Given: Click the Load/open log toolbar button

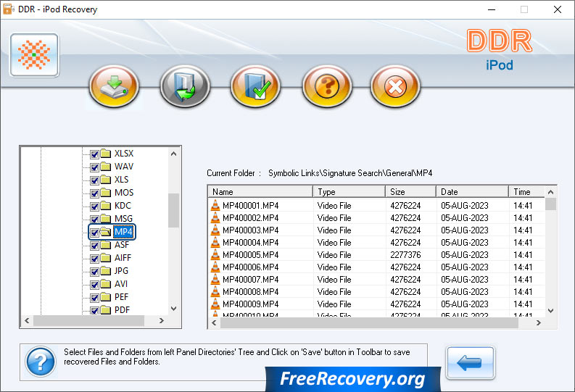Looking at the screenshot, I should pos(185,86).
